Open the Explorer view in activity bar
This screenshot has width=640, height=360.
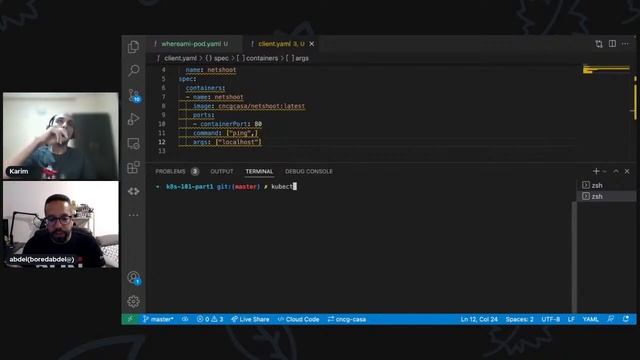click(133, 47)
